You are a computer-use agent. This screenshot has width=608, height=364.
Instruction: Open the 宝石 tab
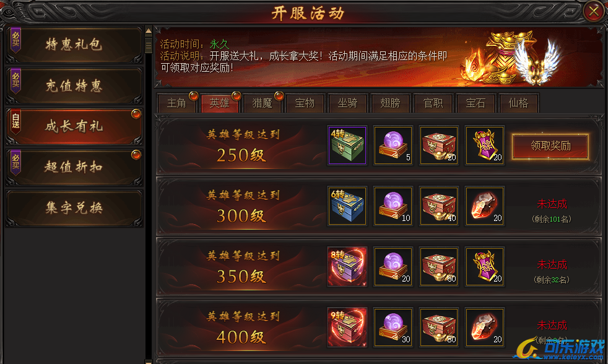[x=476, y=103]
